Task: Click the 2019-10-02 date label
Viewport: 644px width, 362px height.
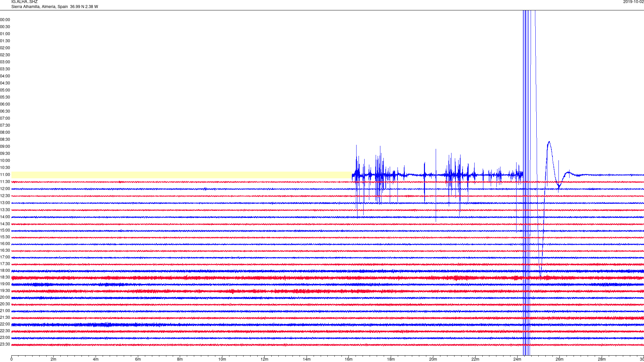Action: click(633, 2)
